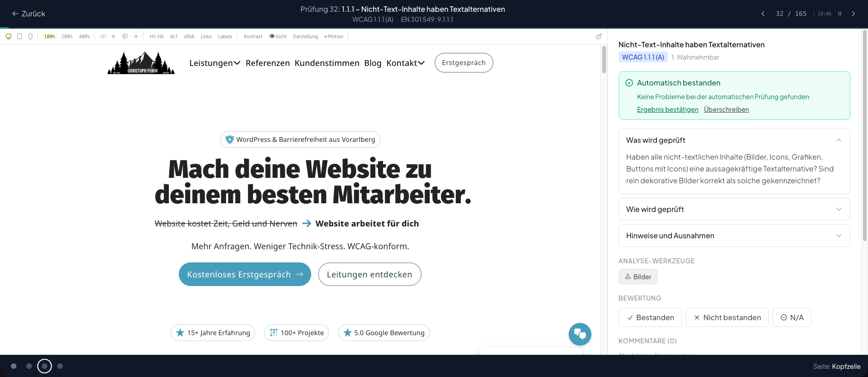Open Sicht vision simulation with eye icon
Viewport: 868px width, 377px height.
tap(278, 36)
